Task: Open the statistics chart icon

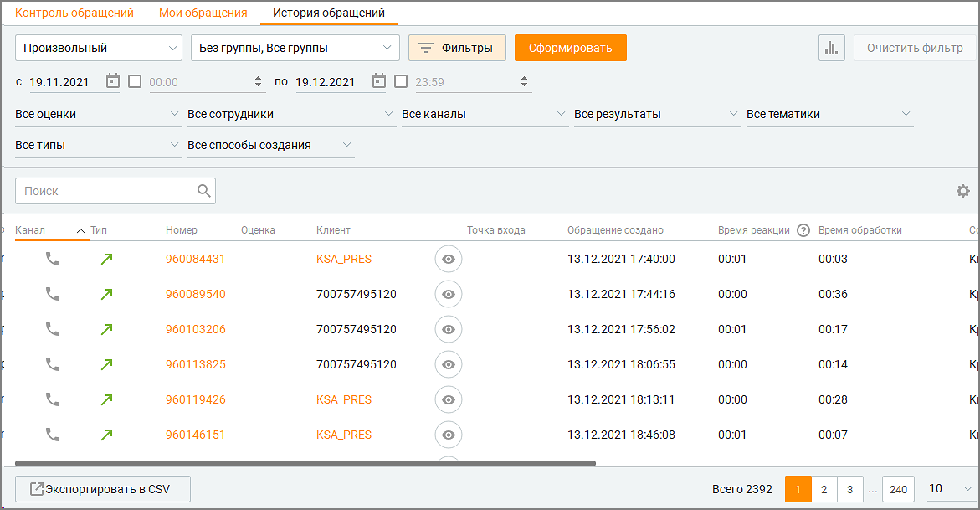Action: [831, 48]
